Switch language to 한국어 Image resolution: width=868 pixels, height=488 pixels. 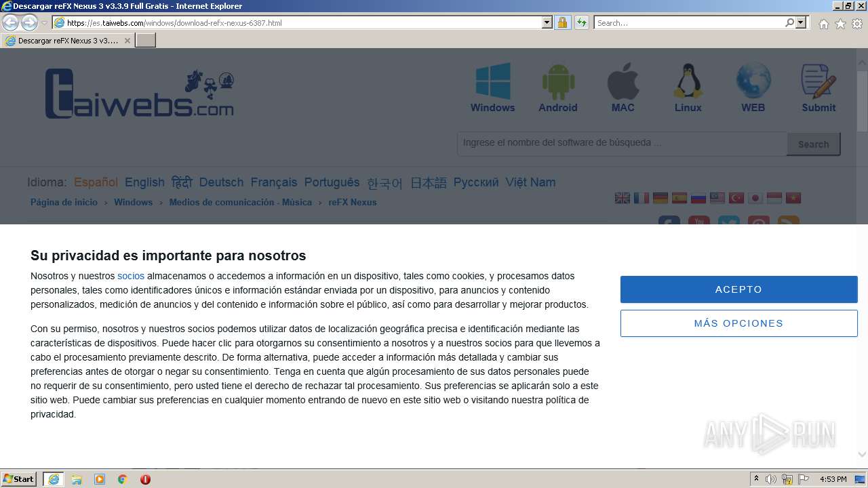(384, 183)
